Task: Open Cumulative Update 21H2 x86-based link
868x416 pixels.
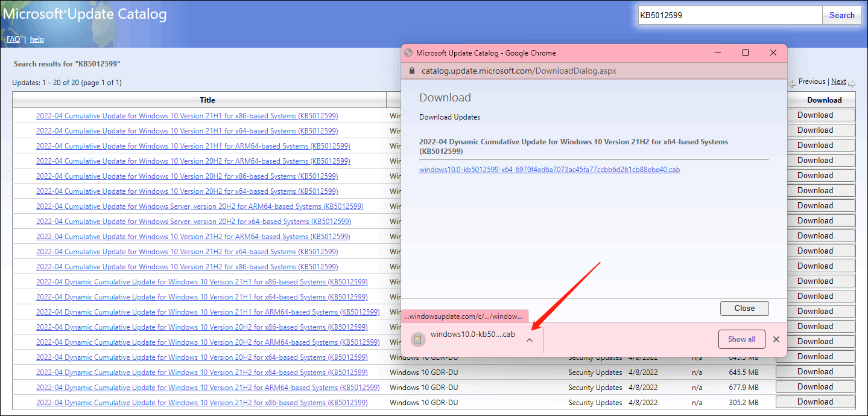Action: 187,267
